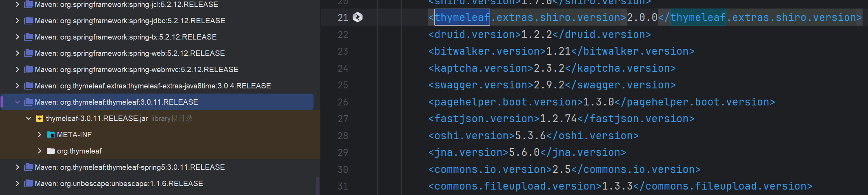Click the spring-jdbc library icon
The image size is (868, 195).
click(29, 21)
